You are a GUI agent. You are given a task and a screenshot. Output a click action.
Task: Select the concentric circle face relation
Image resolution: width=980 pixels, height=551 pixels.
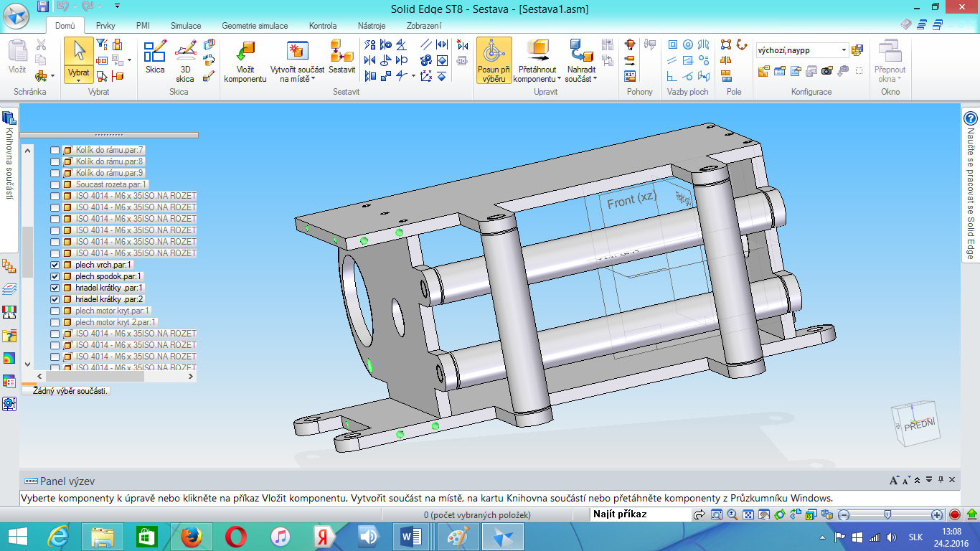(688, 45)
